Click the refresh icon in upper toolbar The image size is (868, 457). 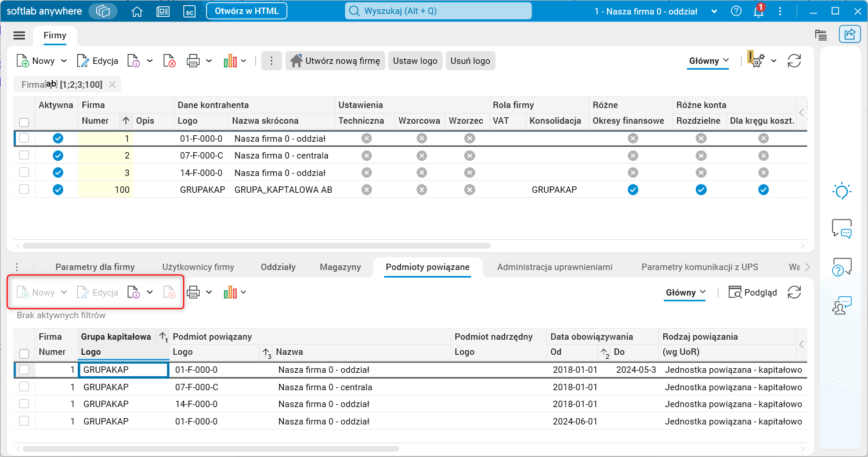pyautogui.click(x=794, y=61)
